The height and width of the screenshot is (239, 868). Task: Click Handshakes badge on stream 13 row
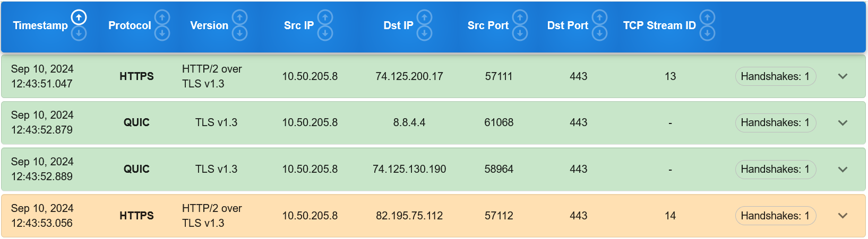775,76
